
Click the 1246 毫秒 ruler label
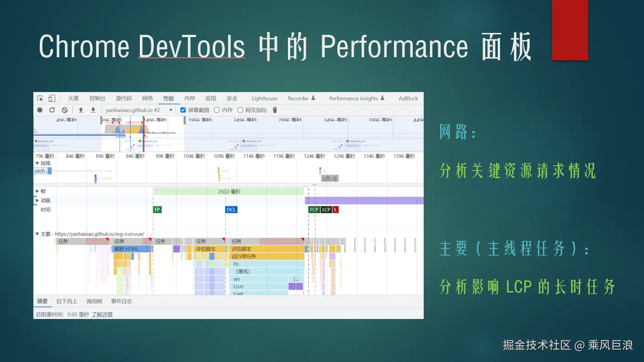(x=314, y=156)
